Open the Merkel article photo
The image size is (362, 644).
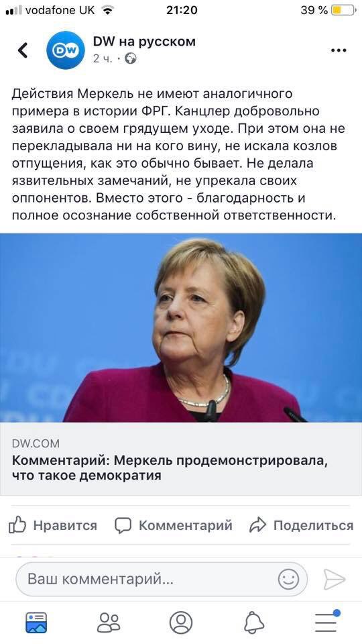pos(181,327)
